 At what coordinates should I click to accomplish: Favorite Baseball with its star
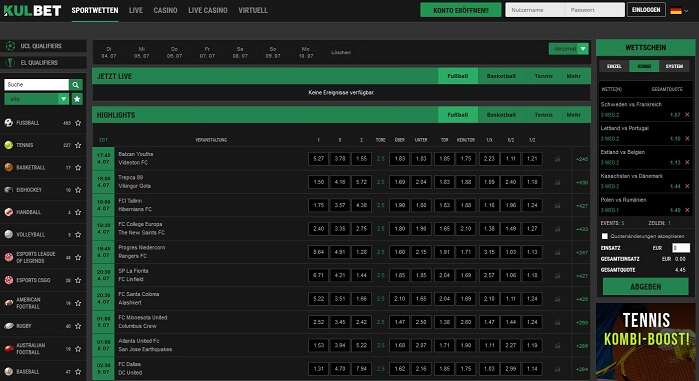tap(78, 372)
